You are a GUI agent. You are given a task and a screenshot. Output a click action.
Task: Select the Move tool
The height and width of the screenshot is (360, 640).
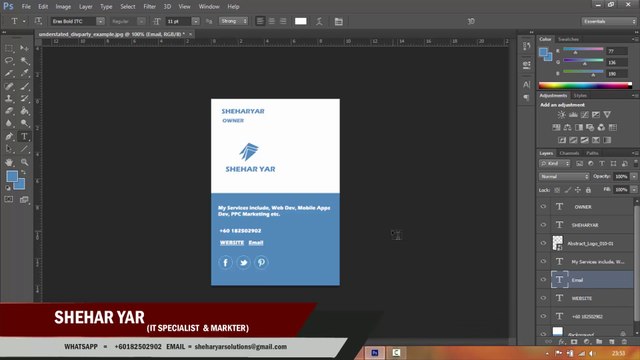(24, 48)
